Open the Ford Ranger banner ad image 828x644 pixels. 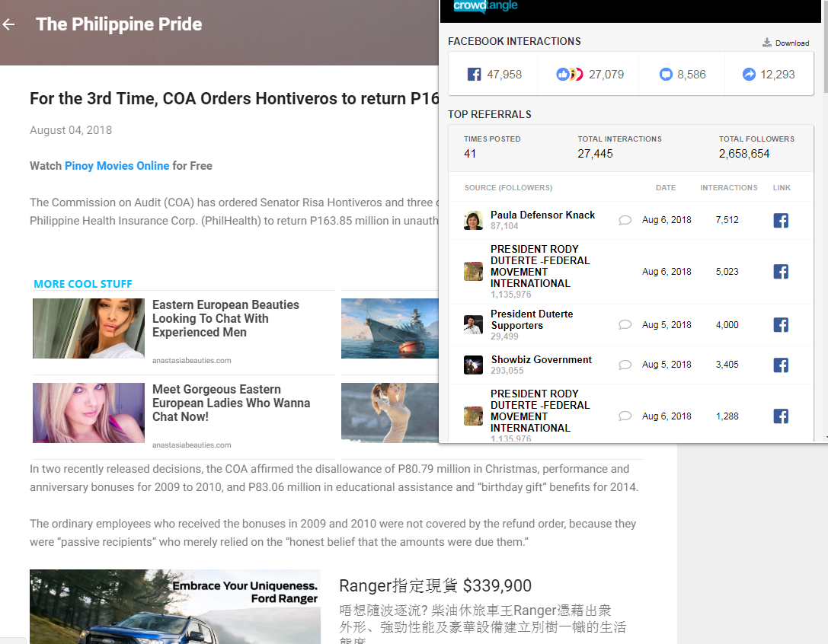coord(174,607)
